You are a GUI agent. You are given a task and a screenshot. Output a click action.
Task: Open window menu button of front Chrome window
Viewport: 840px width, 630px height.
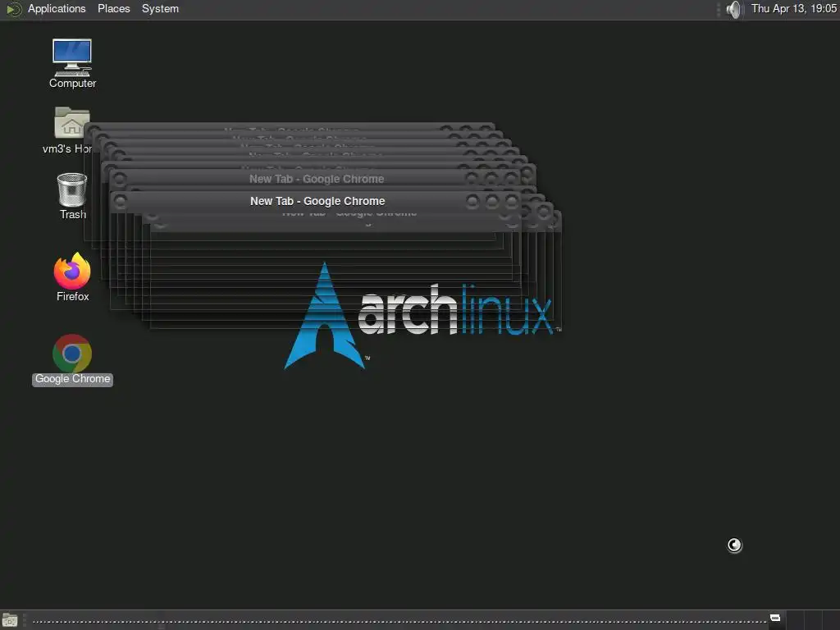point(121,202)
